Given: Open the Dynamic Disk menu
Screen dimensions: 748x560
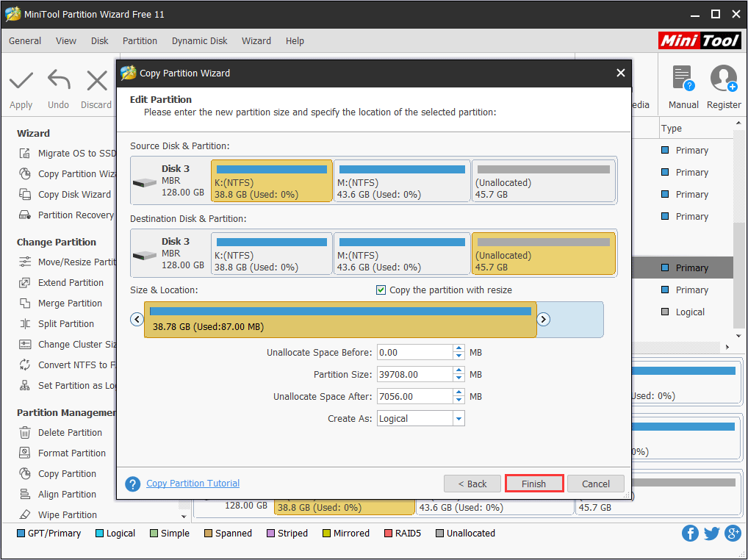Looking at the screenshot, I should (x=198, y=41).
